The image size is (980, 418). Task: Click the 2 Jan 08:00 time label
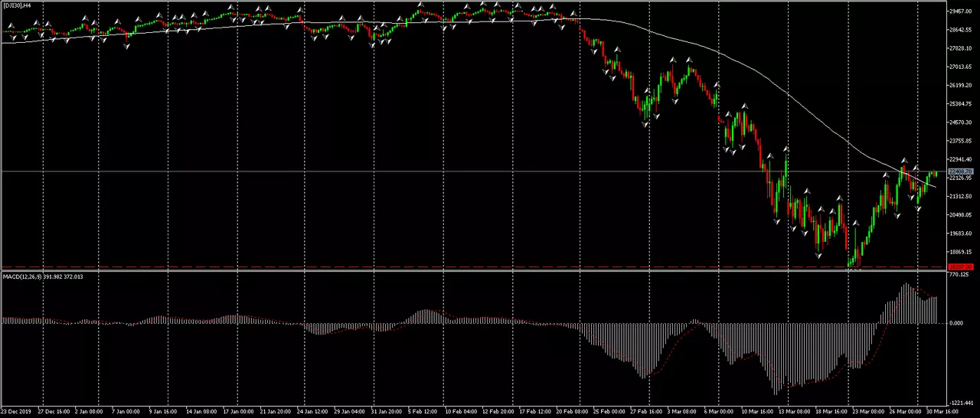tap(88, 412)
